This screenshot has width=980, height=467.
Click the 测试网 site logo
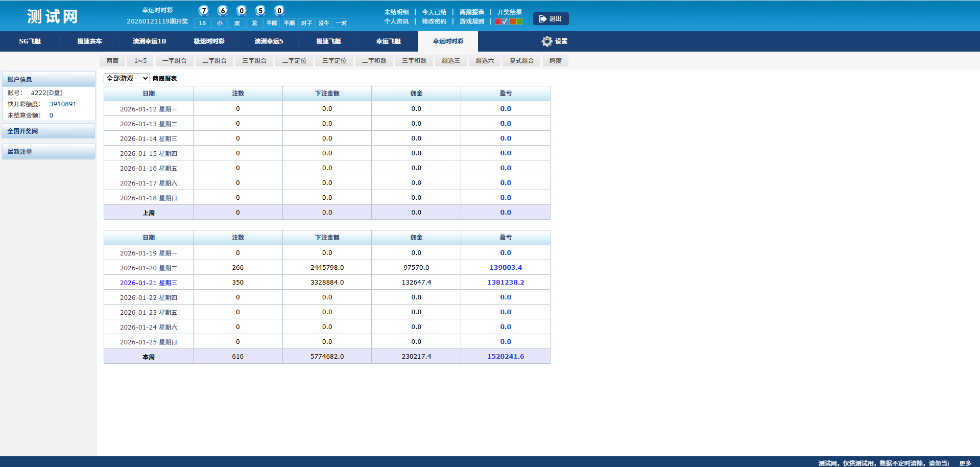(53, 16)
